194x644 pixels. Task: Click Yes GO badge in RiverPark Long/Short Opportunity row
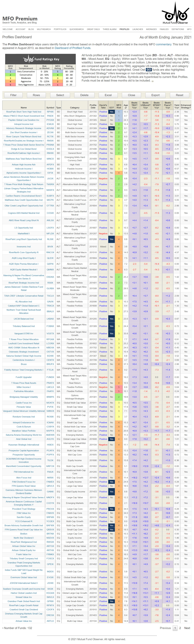tap(112, 239)
